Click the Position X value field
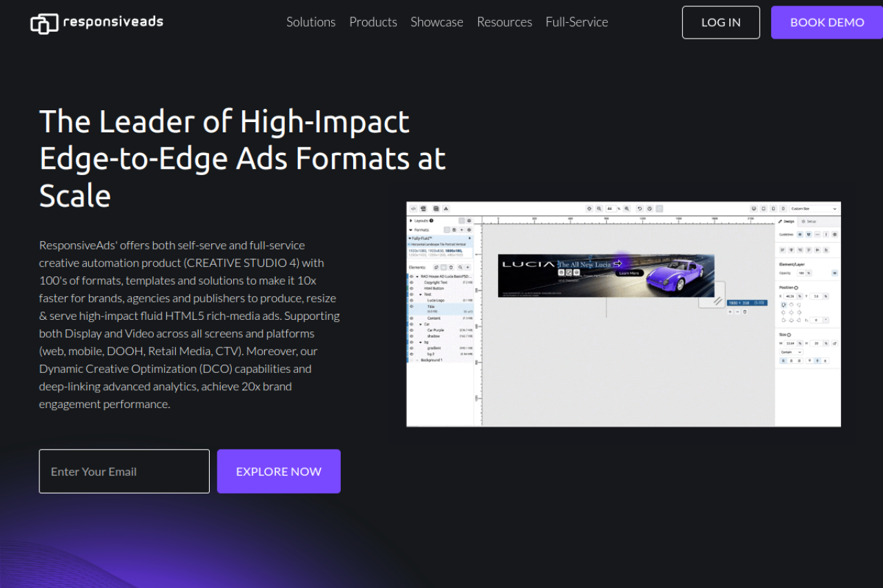Viewport: 883px width, 588px height. [791, 296]
